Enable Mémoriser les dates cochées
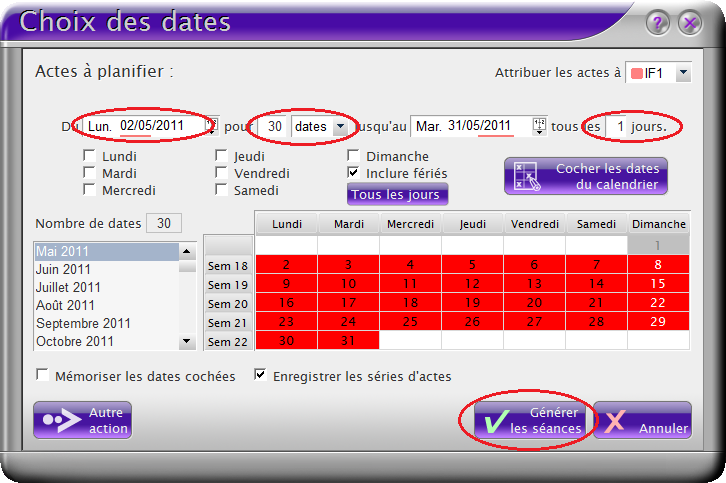The image size is (726, 483). coord(43,376)
